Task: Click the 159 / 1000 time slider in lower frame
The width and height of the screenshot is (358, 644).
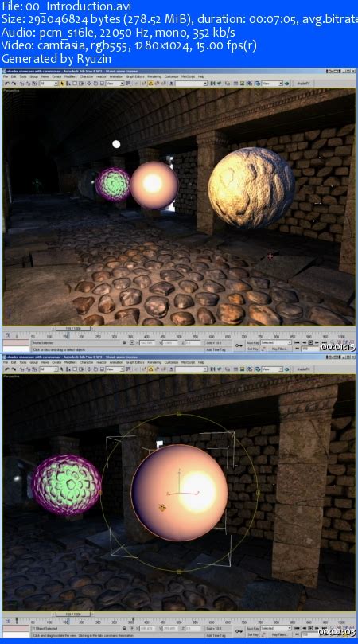Action: point(73,615)
